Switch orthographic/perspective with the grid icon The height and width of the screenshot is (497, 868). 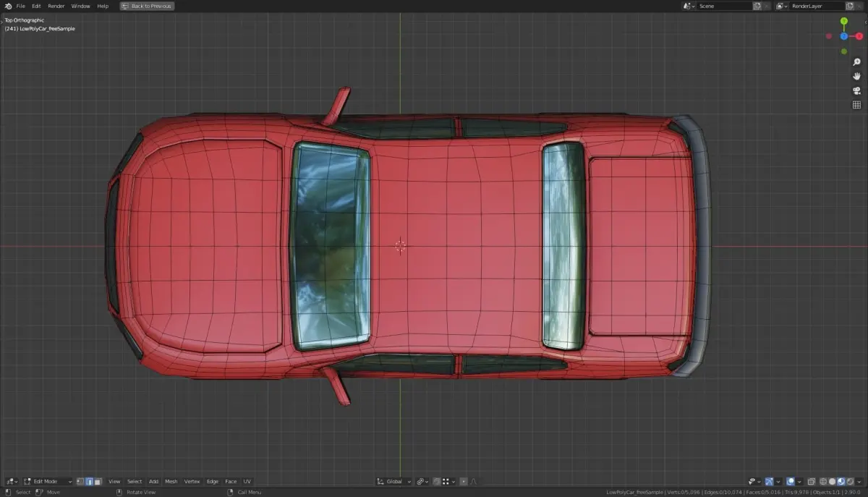(x=857, y=105)
